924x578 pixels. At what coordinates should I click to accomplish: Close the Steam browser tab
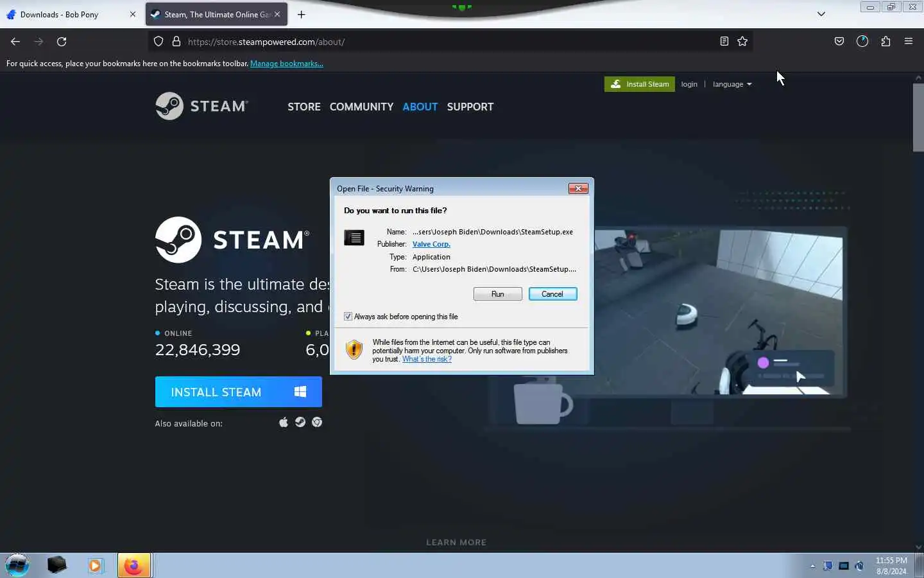point(277,14)
